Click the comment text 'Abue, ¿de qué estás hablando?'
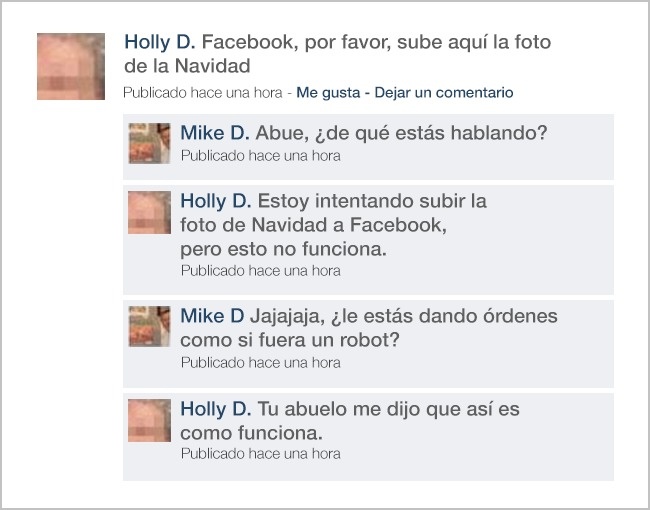This screenshot has height=510, width=650. (x=401, y=134)
